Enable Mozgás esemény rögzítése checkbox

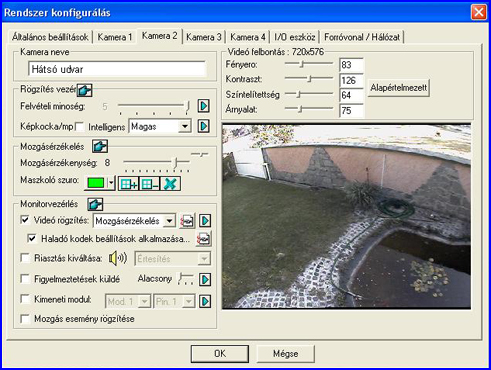pos(25,319)
